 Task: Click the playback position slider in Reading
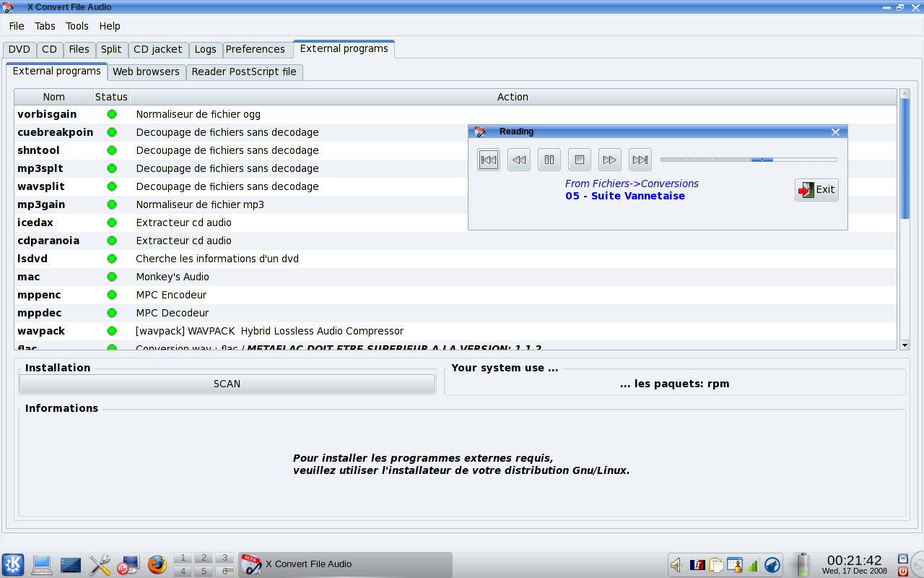point(749,160)
